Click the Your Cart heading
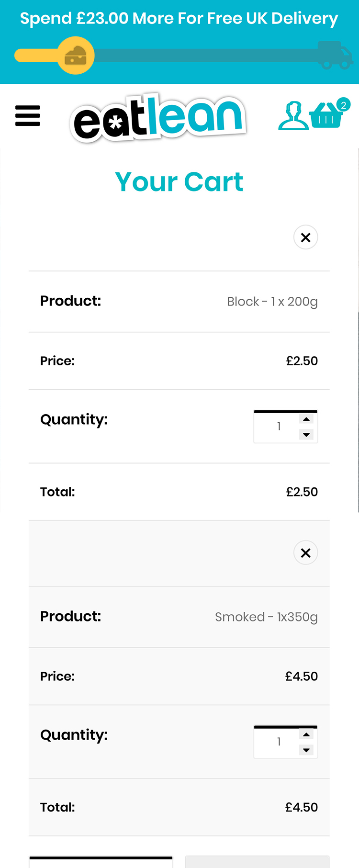The width and height of the screenshot is (359, 868). pos(179,182)
